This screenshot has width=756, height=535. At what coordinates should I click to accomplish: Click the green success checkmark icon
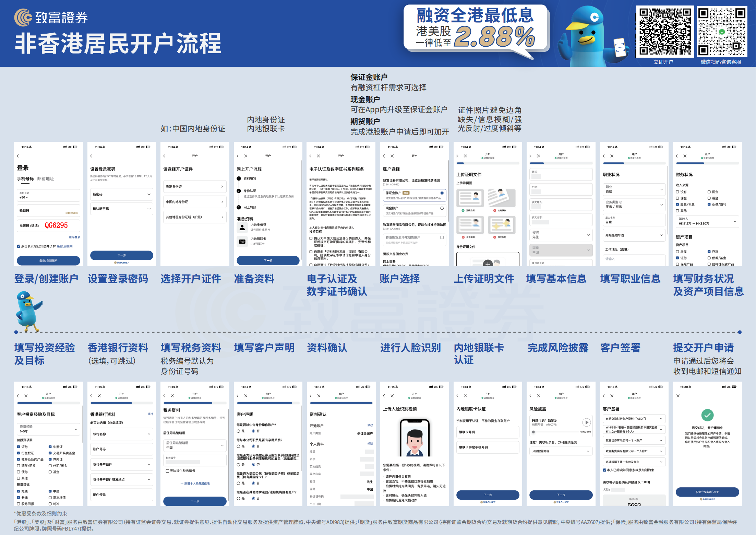click(x=707, y=415)
